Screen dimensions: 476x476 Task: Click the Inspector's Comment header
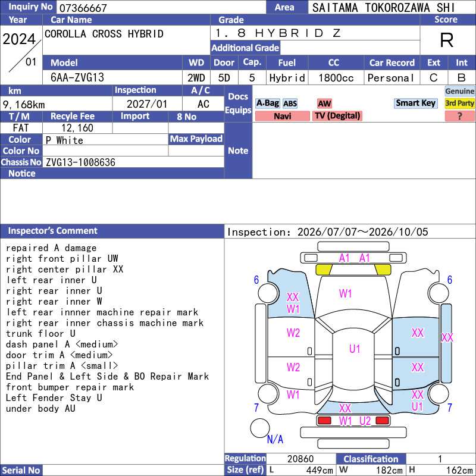tap(112, 231)
